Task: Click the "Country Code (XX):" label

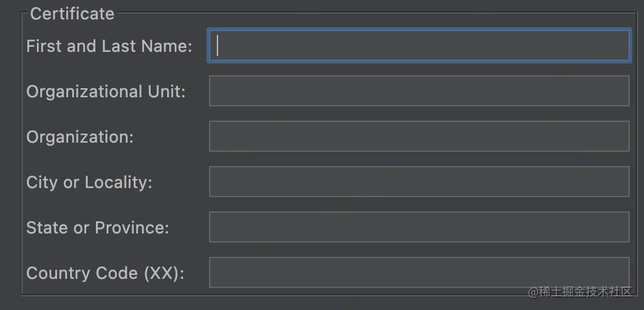Action: click(x=105, y=273)
